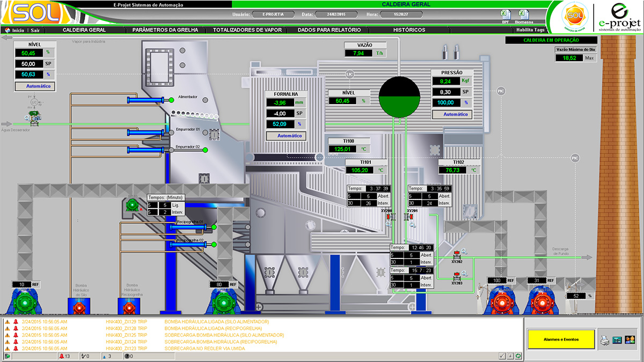
Task: Click the Alarmes e Eventos button
Action: 561,339
